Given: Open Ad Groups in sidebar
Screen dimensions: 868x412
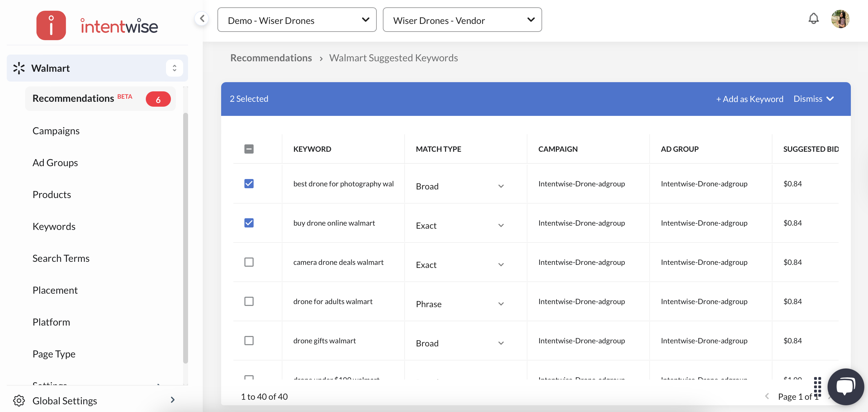Looking at the screenshot, I should click(x=55, y=163).
